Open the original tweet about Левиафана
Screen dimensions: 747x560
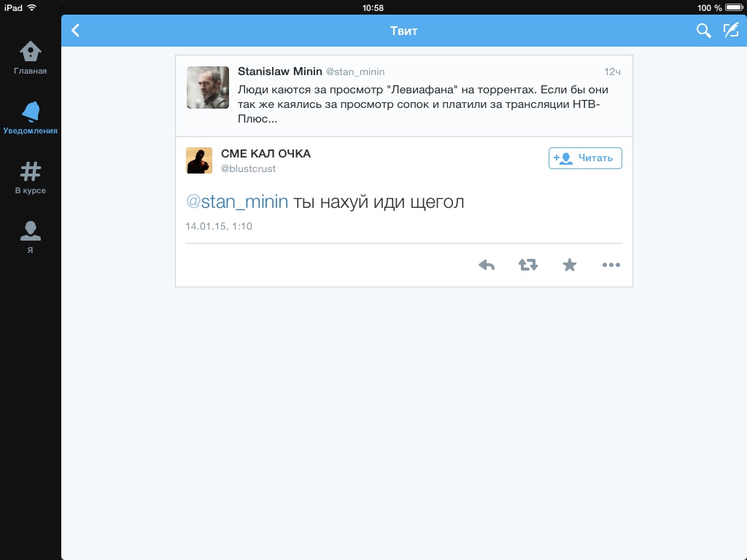click(404, 96)
